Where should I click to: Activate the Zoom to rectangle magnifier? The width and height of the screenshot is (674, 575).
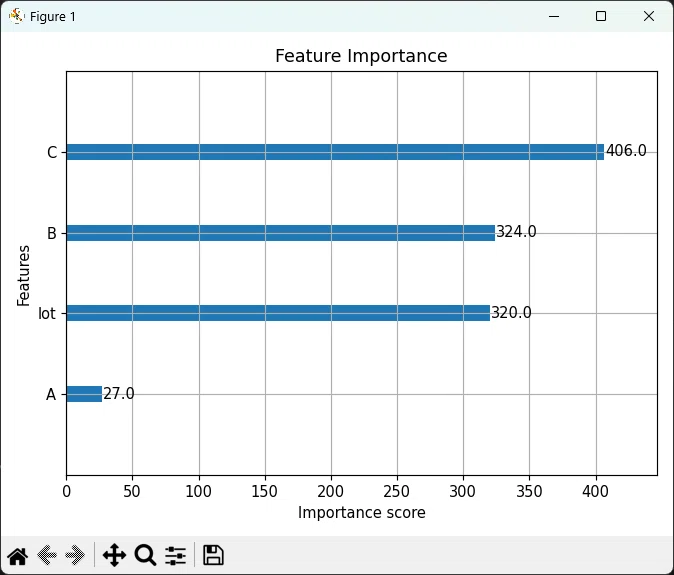pyautogui.click(x=145, y=555)
